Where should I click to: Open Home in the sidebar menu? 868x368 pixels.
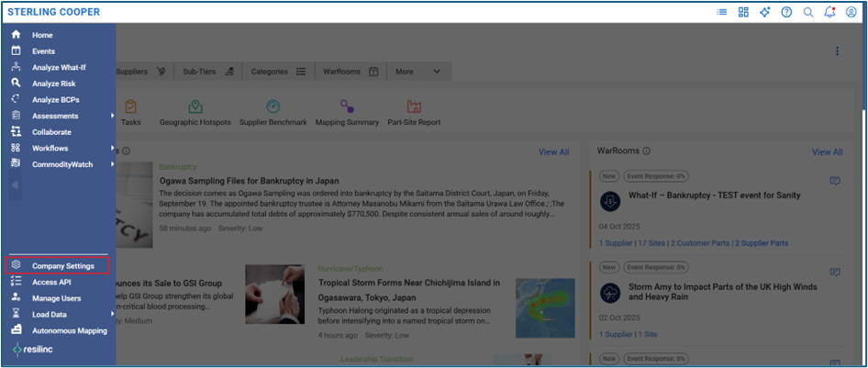pyautogui.click(x=42, y=35)
